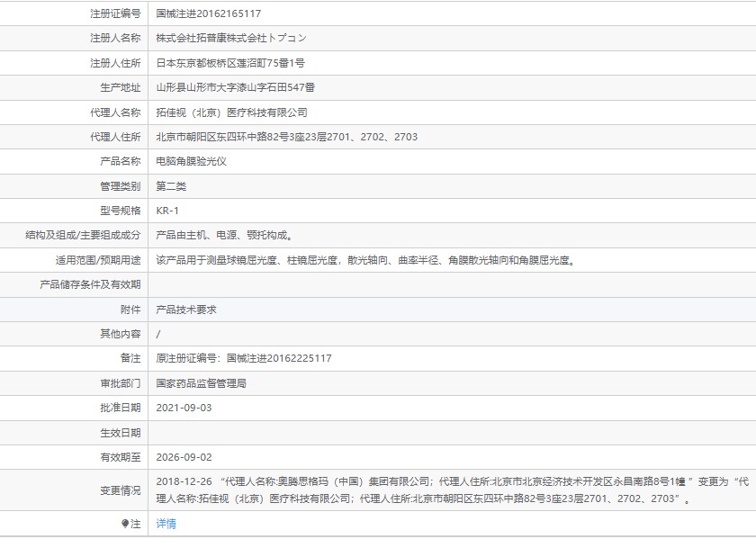
Task: Click the 结构及组成/主要组成成分 label
Action: (83, 235)
